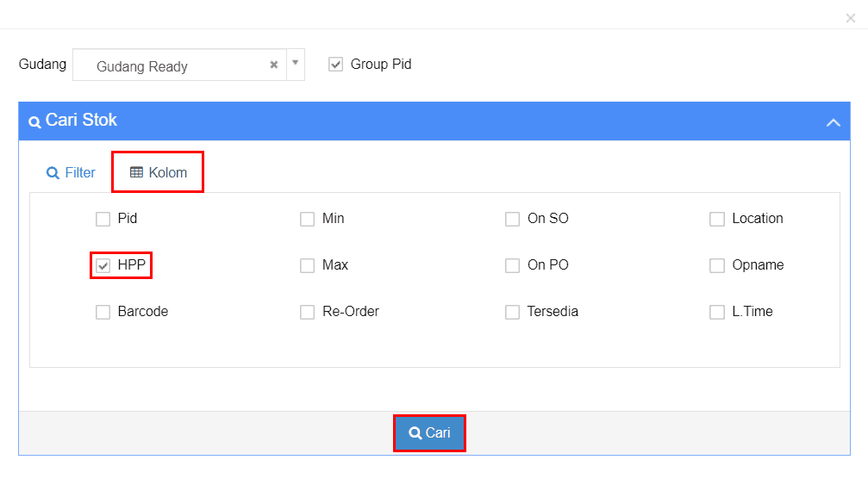Check the Location column checkbox
This screenshot has height=497, width=868.
717,219
